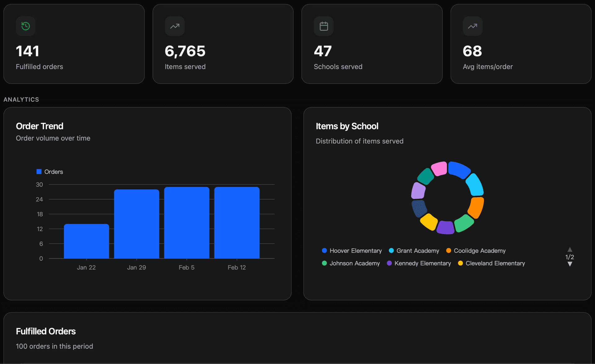
Task: Select the Jan 22 bar in Order Trend
Action: (86, 241)
